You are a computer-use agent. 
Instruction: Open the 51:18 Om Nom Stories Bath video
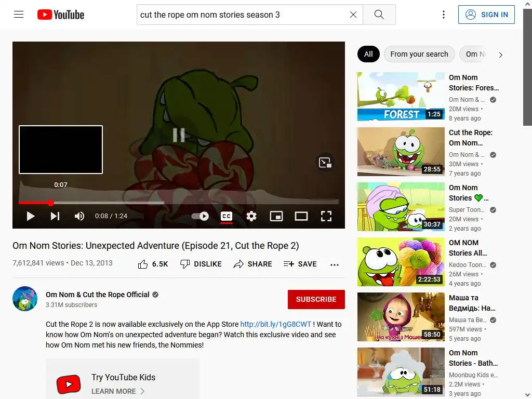tap(401, 372)
